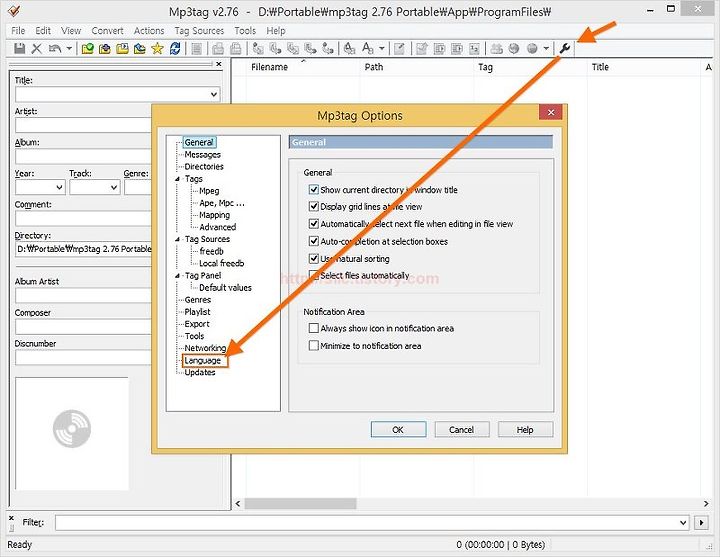
Task: Click the first printer-like tag cut icon
Action: point(218,48)
